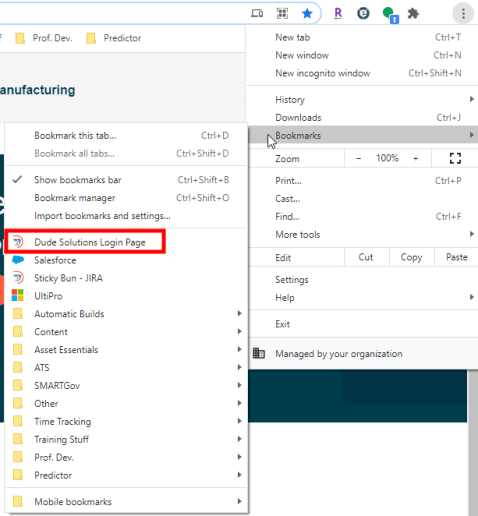Click the fullscreen zoom icon

tap(455, 158)
